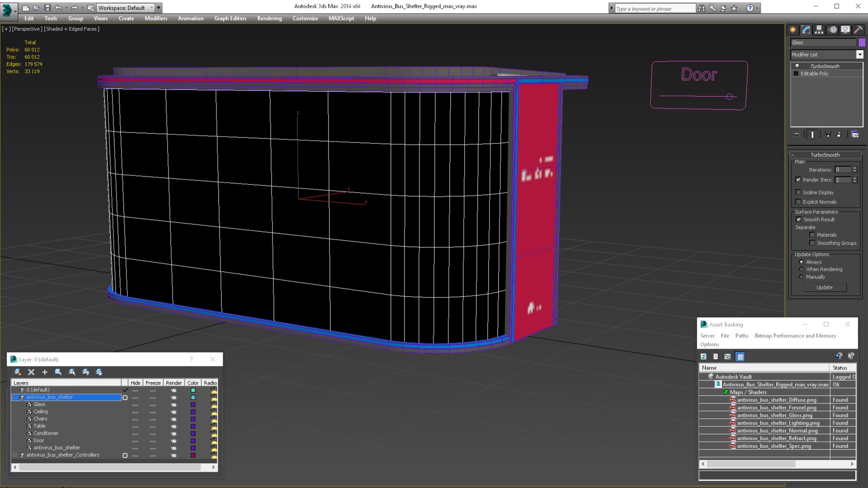Open the Modifier List dropdown
The width and height of the screenshot is (868, 488).
[x=859, y=55]
